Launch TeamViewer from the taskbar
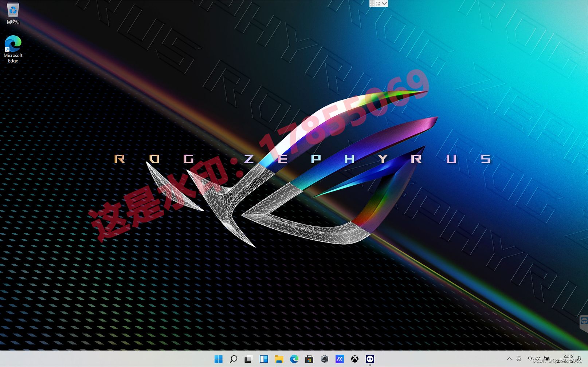Viewport: 588px width, 367px height. tap(370, 359)
